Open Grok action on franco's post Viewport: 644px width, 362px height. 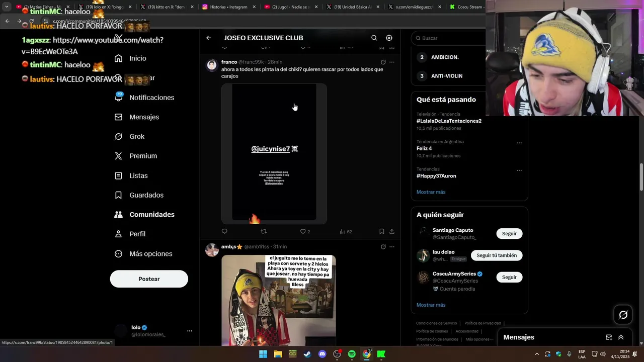tap(383, 62)
